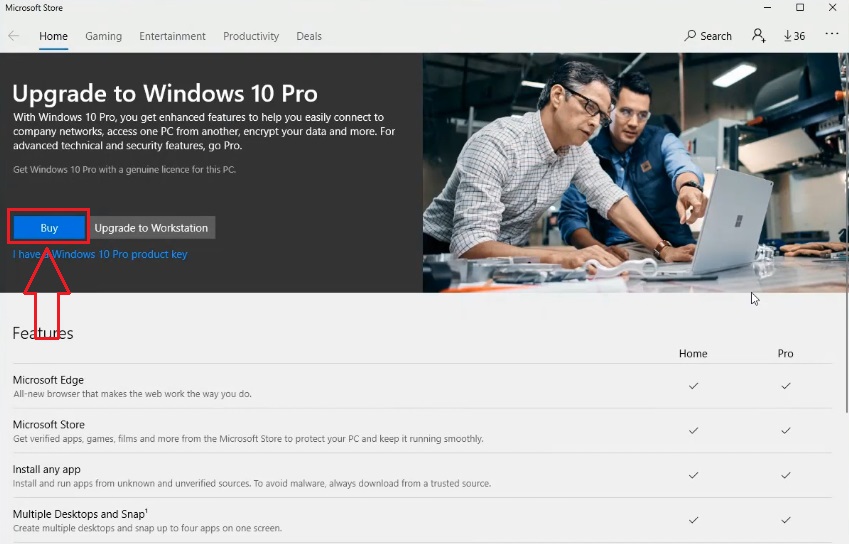Click Upgrade to Workstation button

[x=151, y=227]
